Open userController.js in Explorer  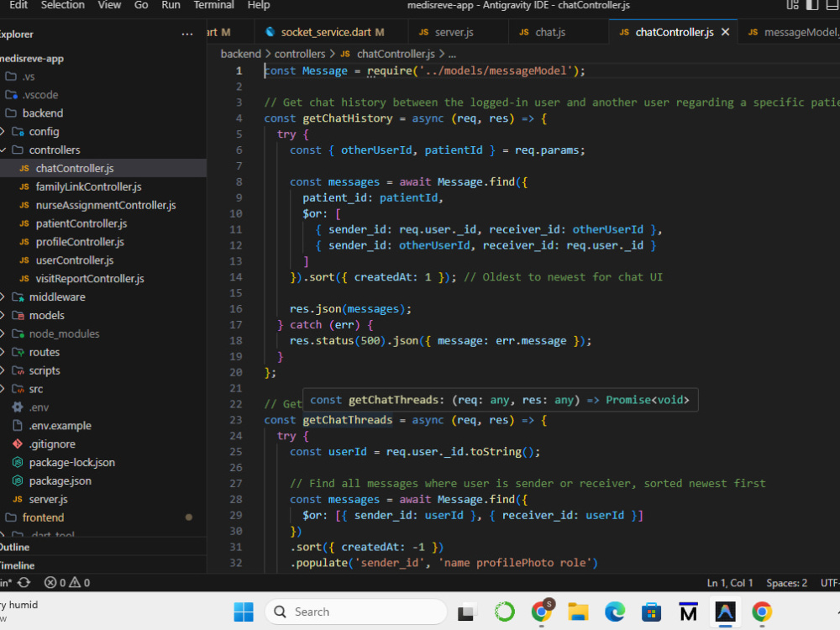[102, 260]
